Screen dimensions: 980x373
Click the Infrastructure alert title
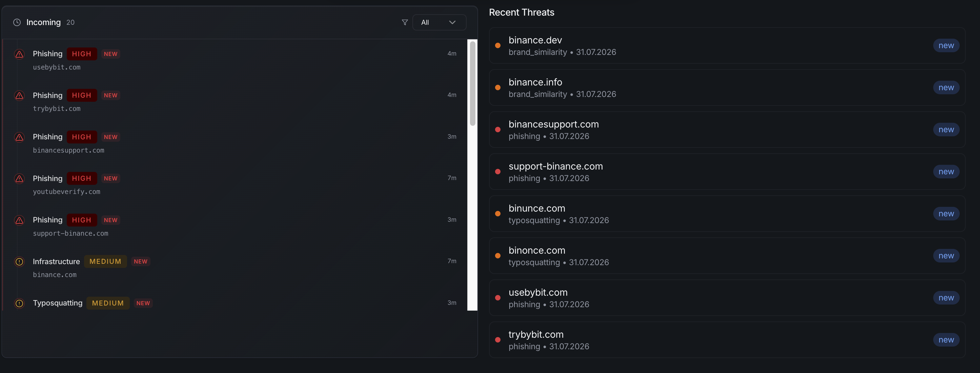click(x=56, y=261)
